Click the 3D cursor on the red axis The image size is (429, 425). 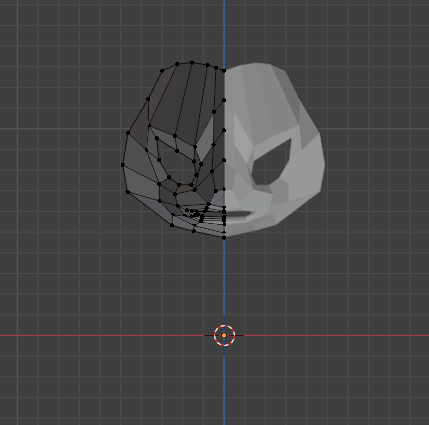(224, 335)
